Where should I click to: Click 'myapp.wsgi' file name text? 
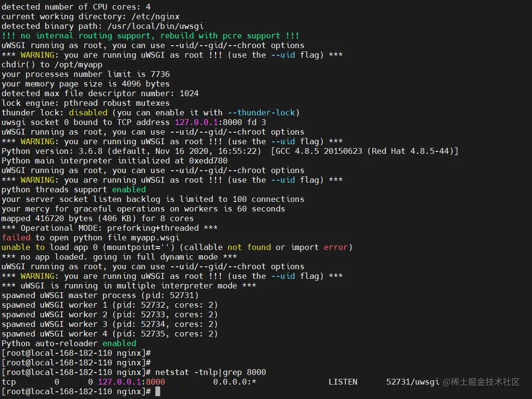point(155,237)
